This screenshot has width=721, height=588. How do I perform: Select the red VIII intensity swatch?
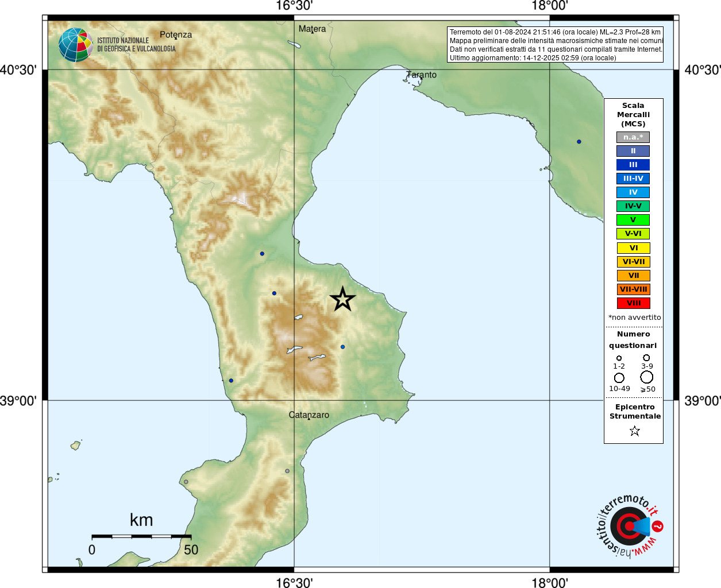pos(633,303)
